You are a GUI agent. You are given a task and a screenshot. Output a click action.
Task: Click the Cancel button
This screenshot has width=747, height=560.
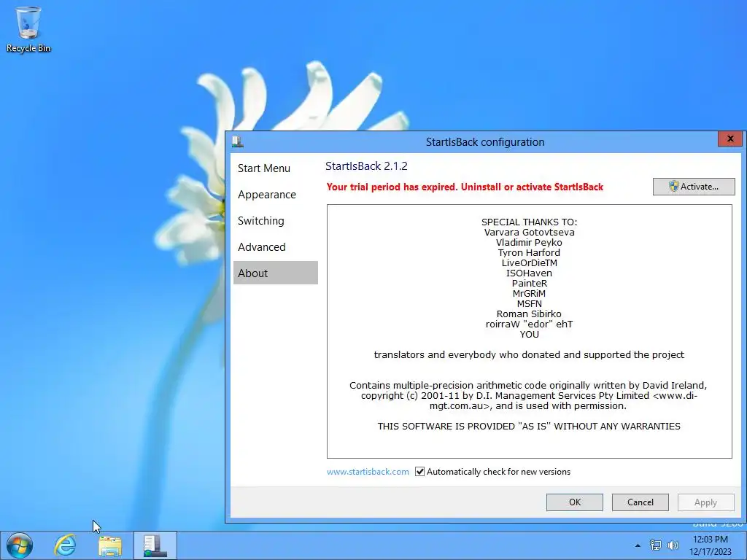pos(640,502)
